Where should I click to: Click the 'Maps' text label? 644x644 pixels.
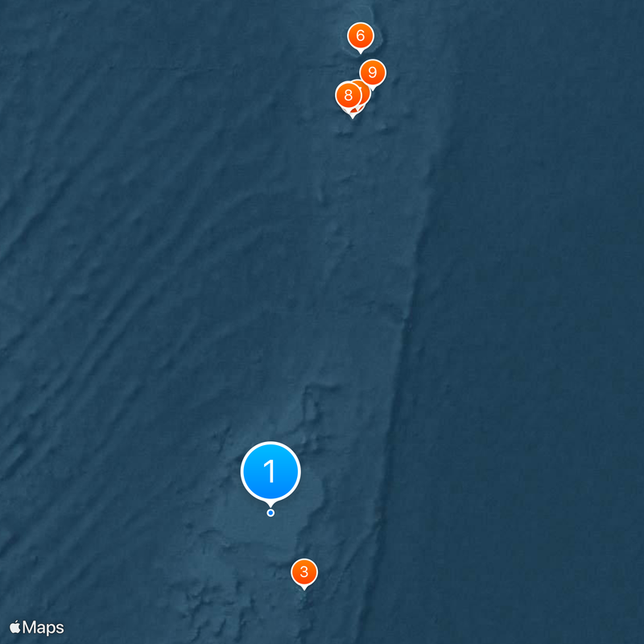43,628
